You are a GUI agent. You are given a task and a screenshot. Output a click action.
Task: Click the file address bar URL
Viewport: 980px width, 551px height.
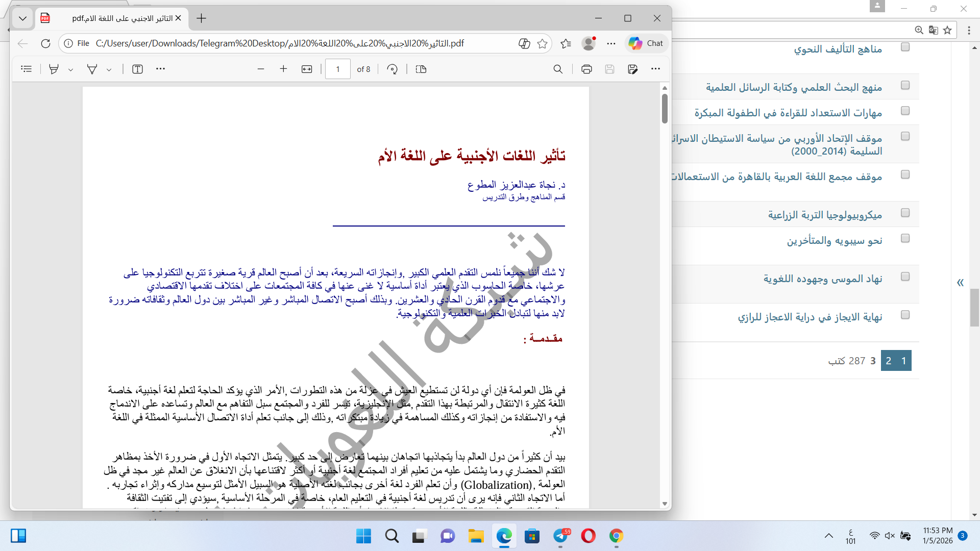[280, 43]
